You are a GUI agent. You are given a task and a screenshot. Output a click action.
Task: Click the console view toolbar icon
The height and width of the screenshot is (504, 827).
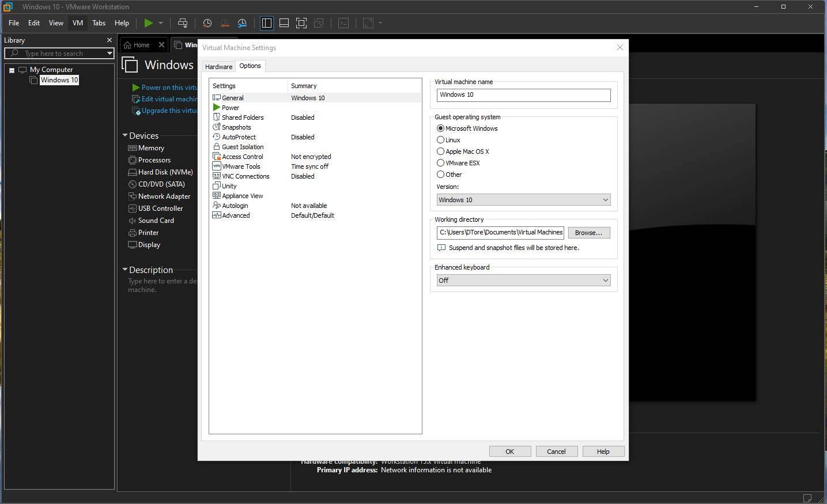343,23
